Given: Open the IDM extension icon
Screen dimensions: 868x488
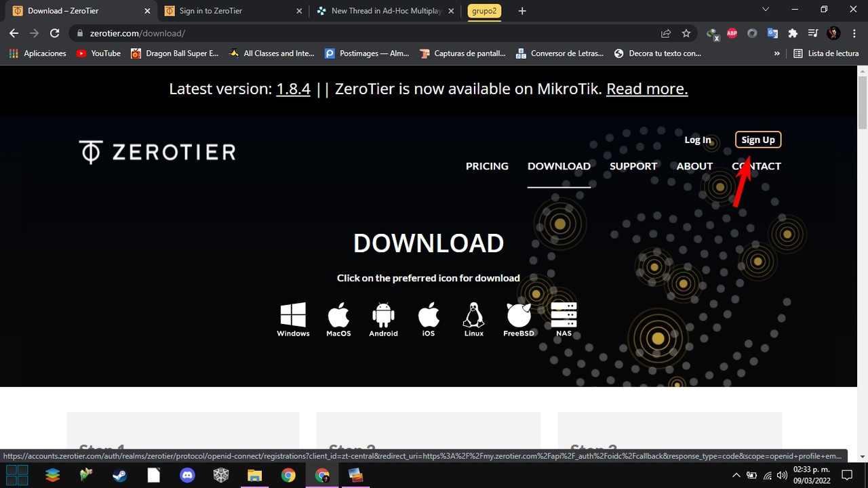Looking at the screenshot, I should coord(712,33).
